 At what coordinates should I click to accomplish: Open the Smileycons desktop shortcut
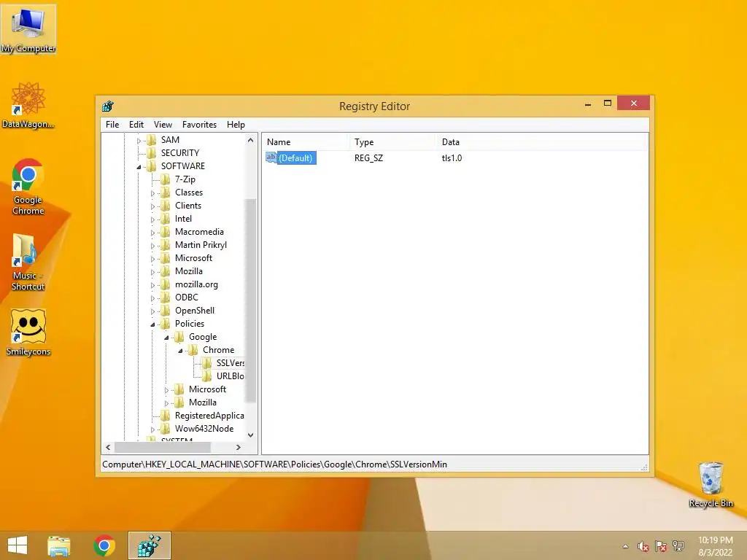(28, 332)
